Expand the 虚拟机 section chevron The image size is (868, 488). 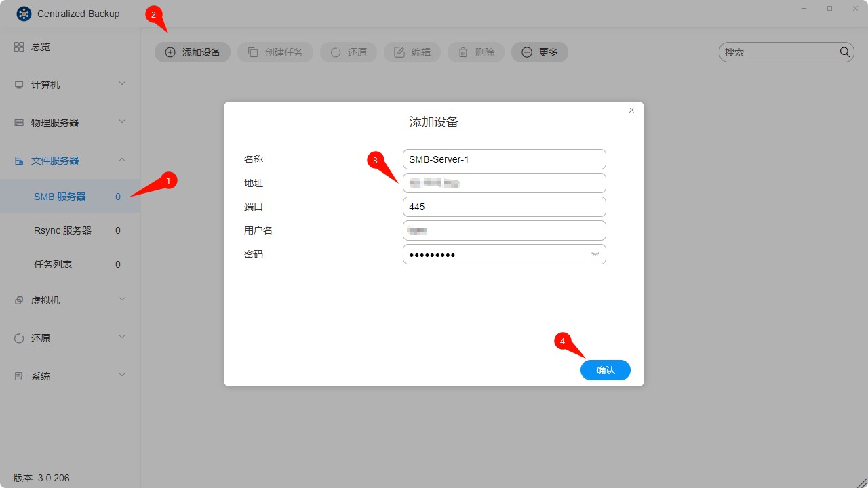122,300
